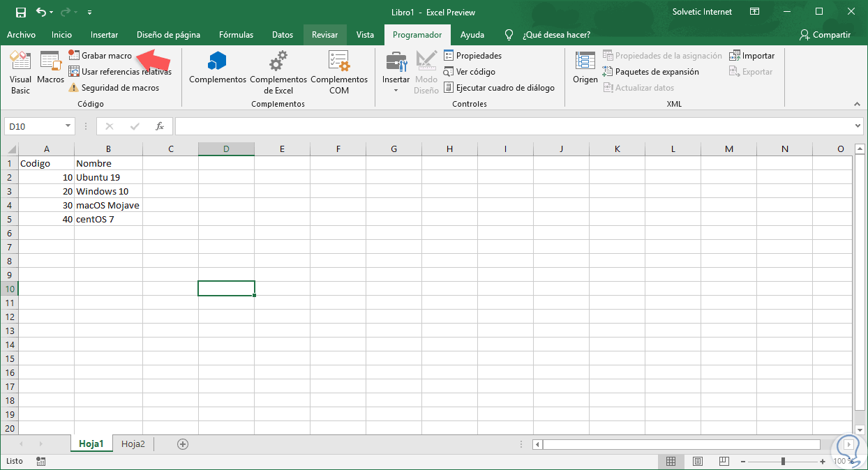Image resolution: width=868 pixels, height=470 pixels.
Task: Switch to the Revisar tab
Action: (x=325, y=35)
